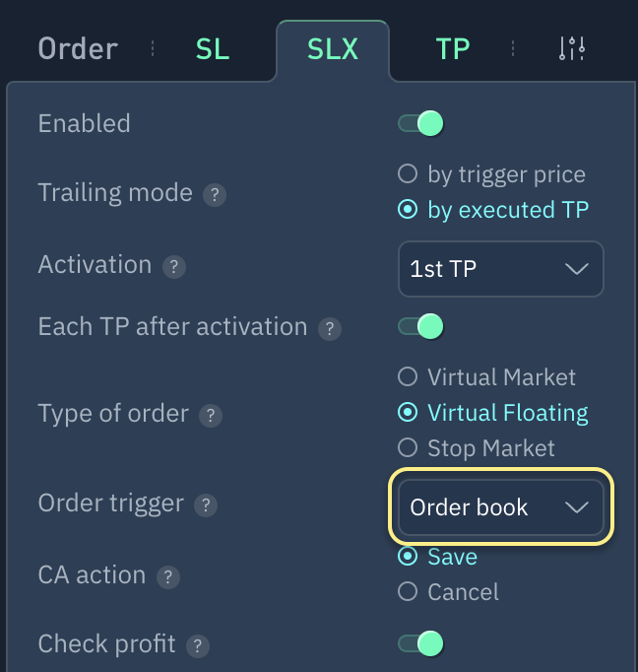Open the Order tab
This screenshot has width=638, height=672.
78,48
